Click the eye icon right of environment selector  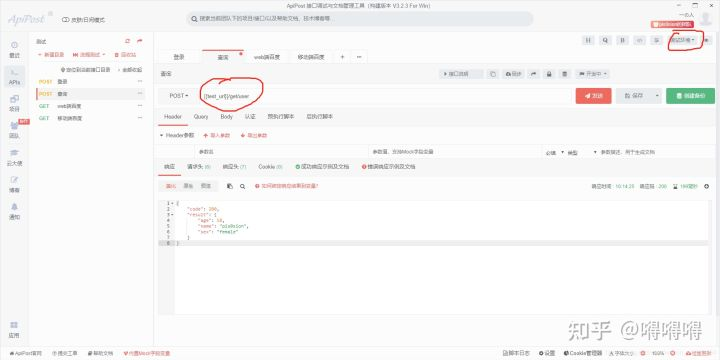point(706,40)
